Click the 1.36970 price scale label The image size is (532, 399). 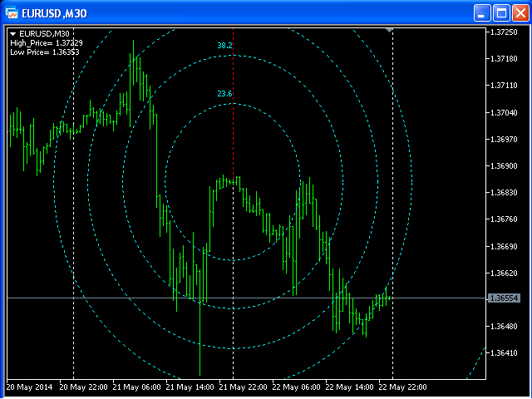(505, 140)
